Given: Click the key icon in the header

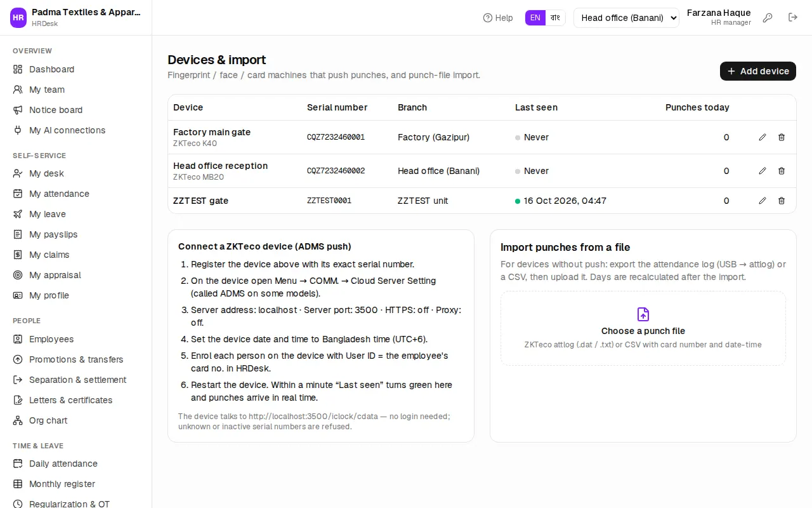Looking at the screenshot, I should coord(768,18).
